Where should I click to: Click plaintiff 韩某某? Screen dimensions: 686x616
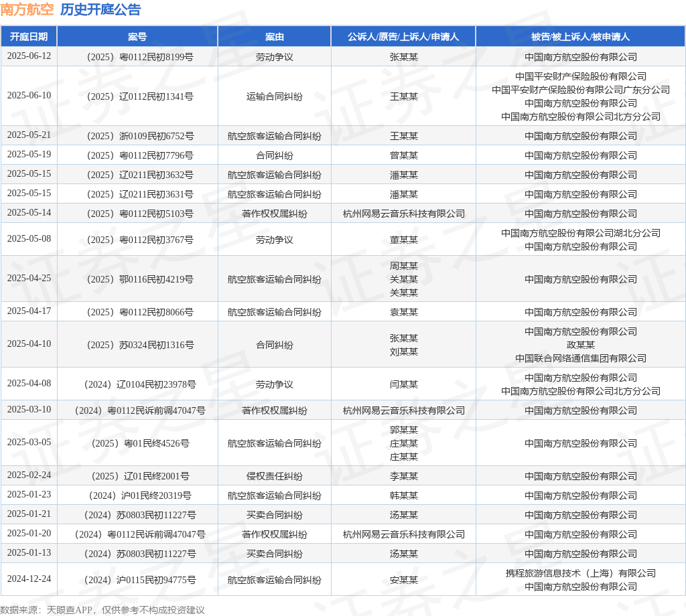pos(403,495)
